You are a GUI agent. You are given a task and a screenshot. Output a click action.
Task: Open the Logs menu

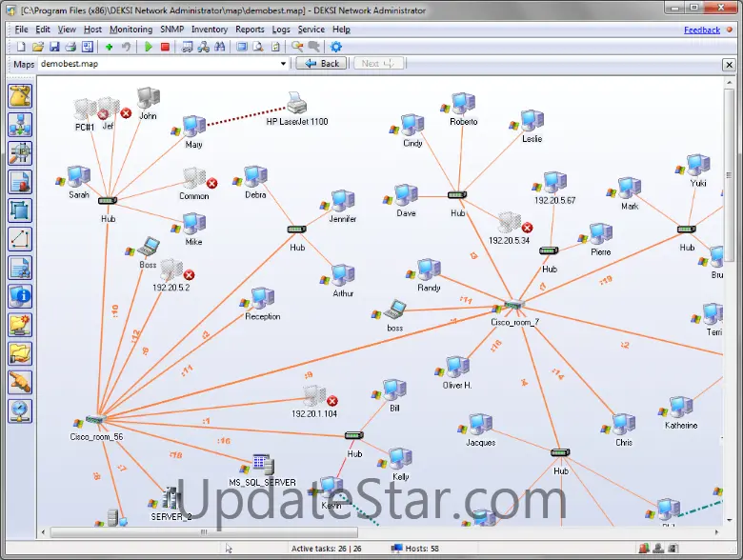[280, 30]
